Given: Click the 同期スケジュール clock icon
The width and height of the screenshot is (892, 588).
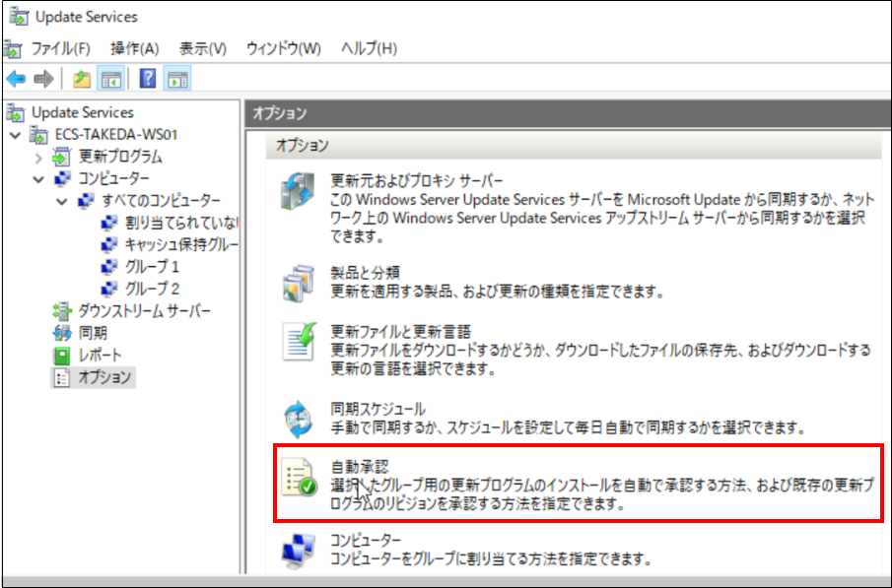Looking at the screenshot, I should pos(298,420).
